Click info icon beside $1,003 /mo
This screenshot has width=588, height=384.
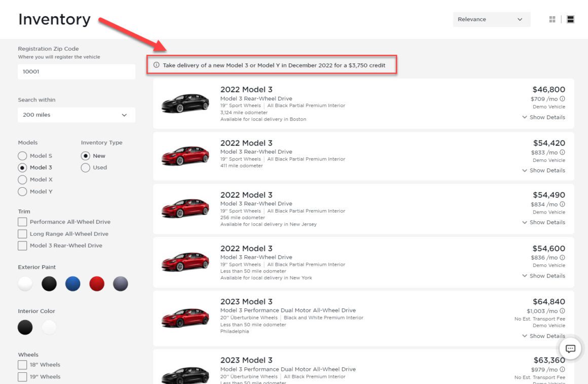point(562,311)
